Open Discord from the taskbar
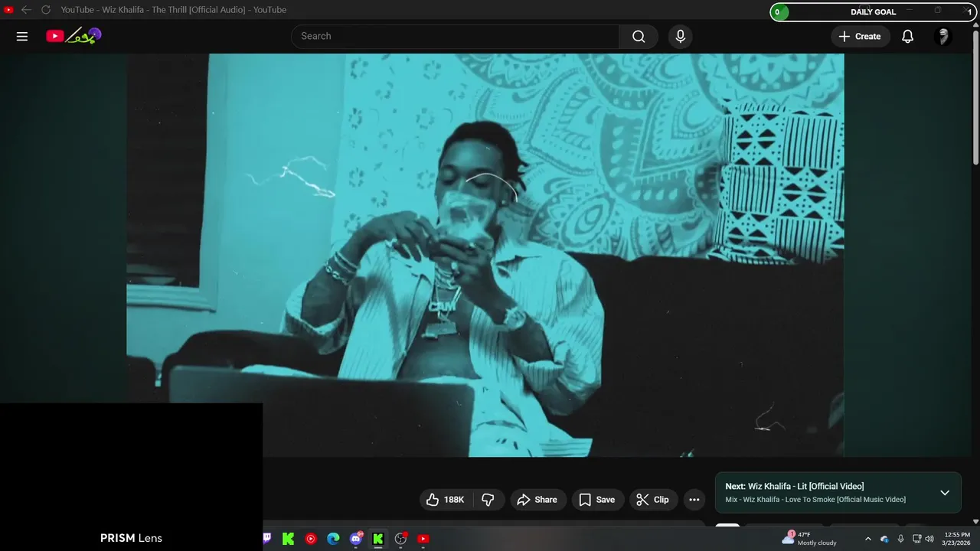 click(x=356, y=539)
